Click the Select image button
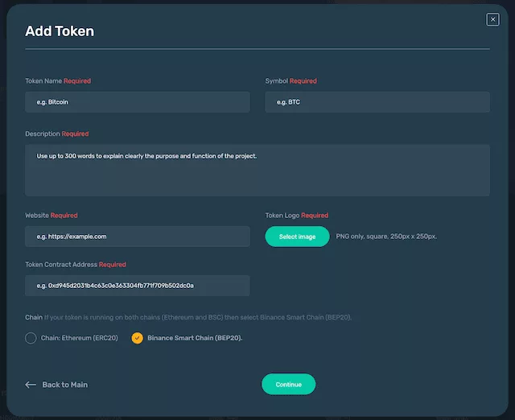The image size is (515, 420). [297, 237]
